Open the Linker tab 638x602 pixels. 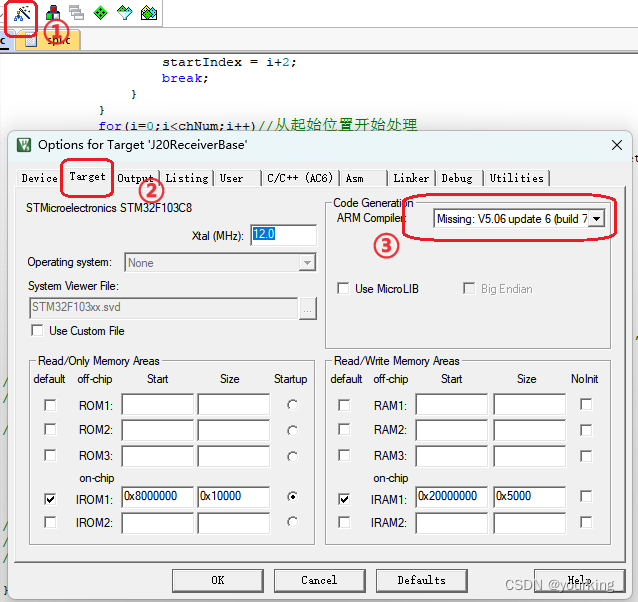(x=411, y=178)
